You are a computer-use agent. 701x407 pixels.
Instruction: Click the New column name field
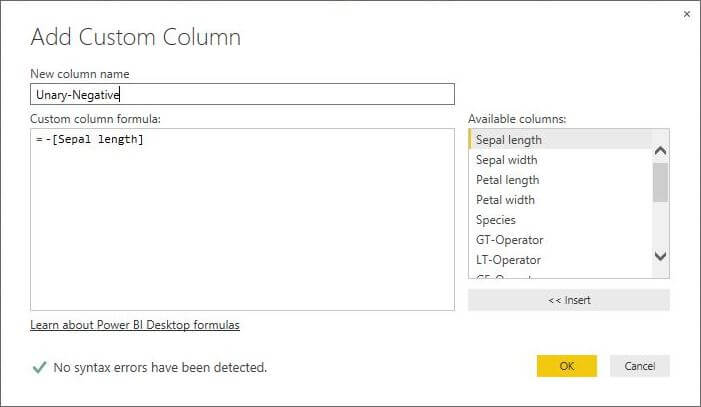242,94
